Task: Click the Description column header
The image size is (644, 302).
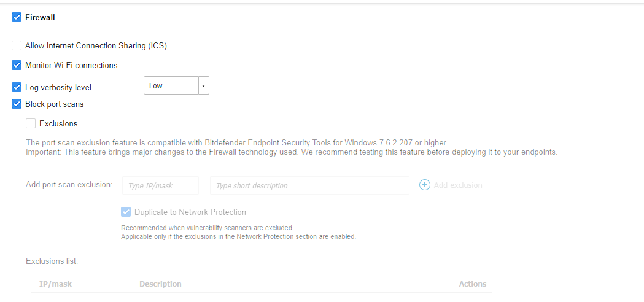Action: 160,284
